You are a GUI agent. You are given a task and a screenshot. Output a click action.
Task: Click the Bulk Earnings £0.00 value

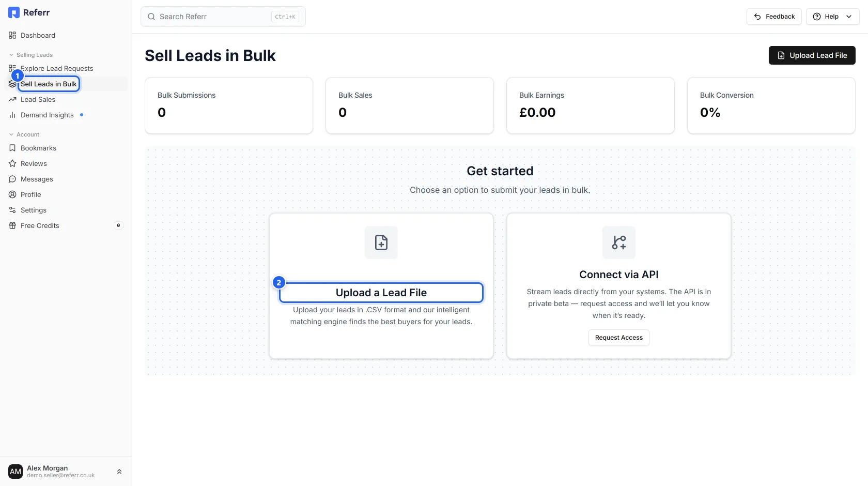pos(537,112)
